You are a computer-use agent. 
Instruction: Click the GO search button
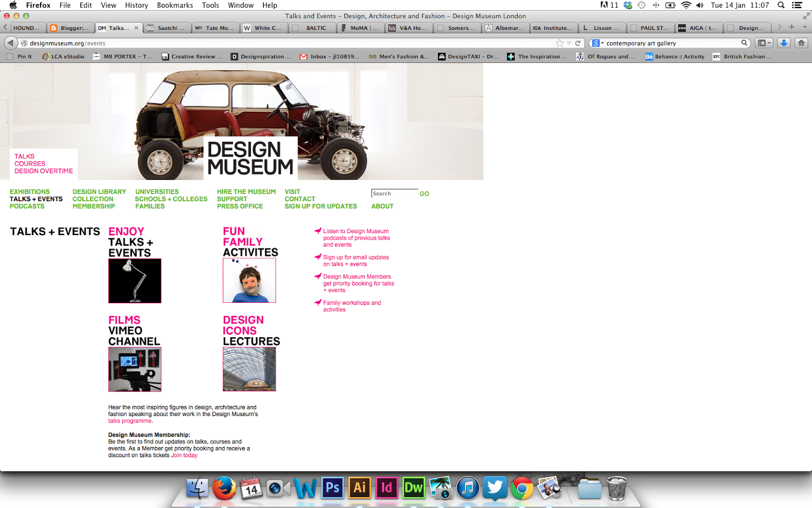coord(424,194)
